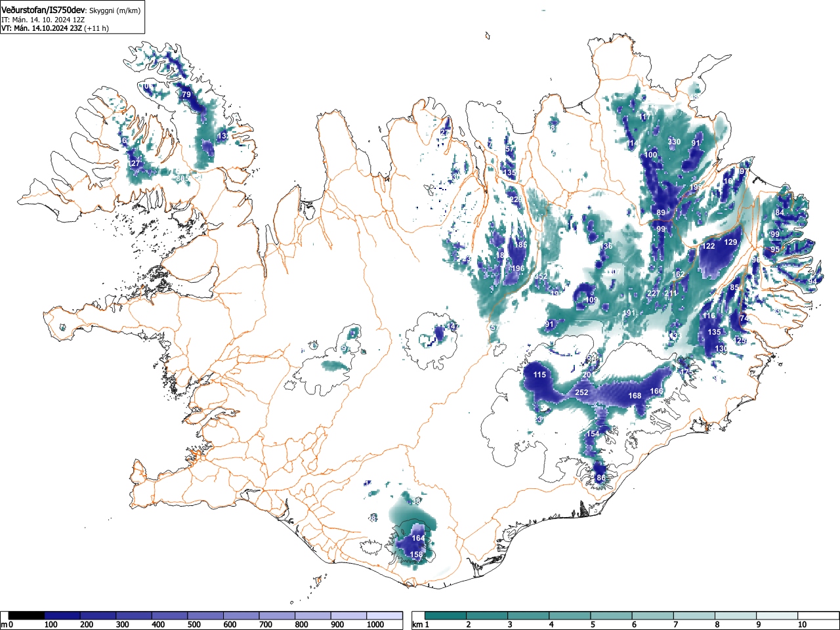
Task: Select the lightest lavender swatch above 1000
Action: tap(385, 616)
